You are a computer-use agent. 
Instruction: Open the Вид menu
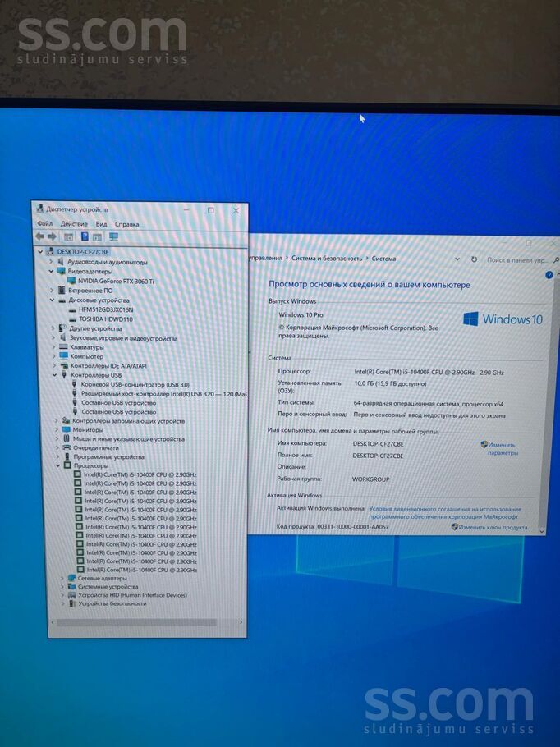[x=101, y=224]
